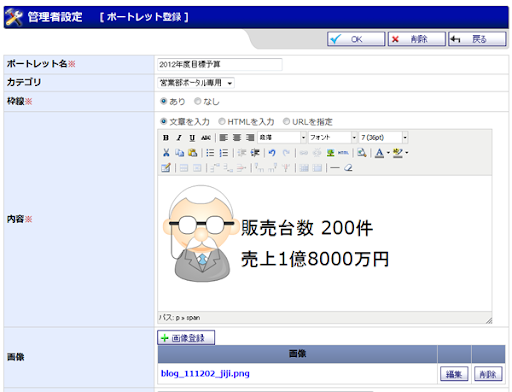Insert a table with the table-pencil icon
512x392 pixels.
[x=166, y=168]
